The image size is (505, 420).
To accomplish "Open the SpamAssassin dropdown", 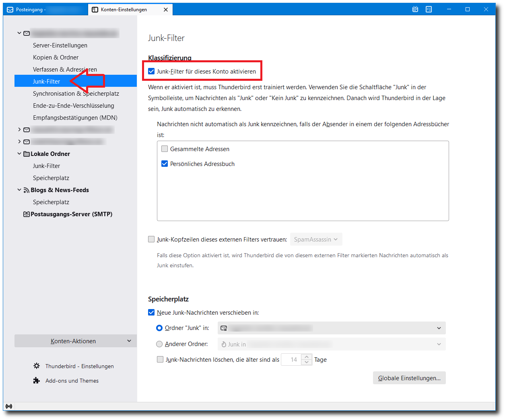I will coord(316,239).
